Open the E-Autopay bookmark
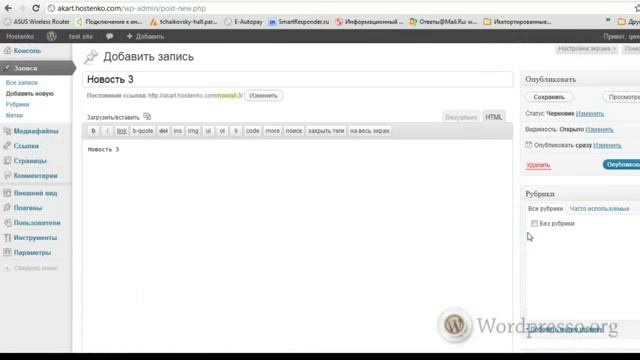The width and height of the screenshot is (640, 360). (x=244, y=22)
